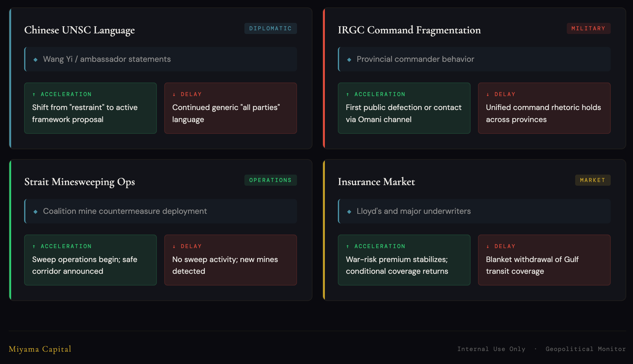633x364 pixels.
Task: Click down arrow in IRGC delay box
Action: click(x=488, y=95)
